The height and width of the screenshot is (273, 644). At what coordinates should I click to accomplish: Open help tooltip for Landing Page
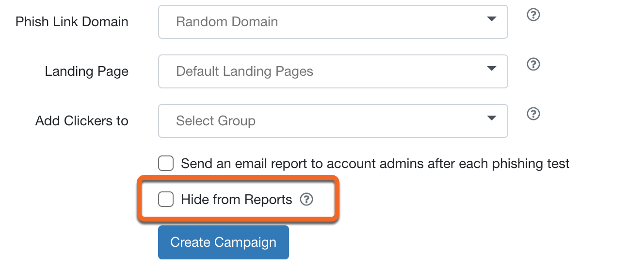coord(533,64)
